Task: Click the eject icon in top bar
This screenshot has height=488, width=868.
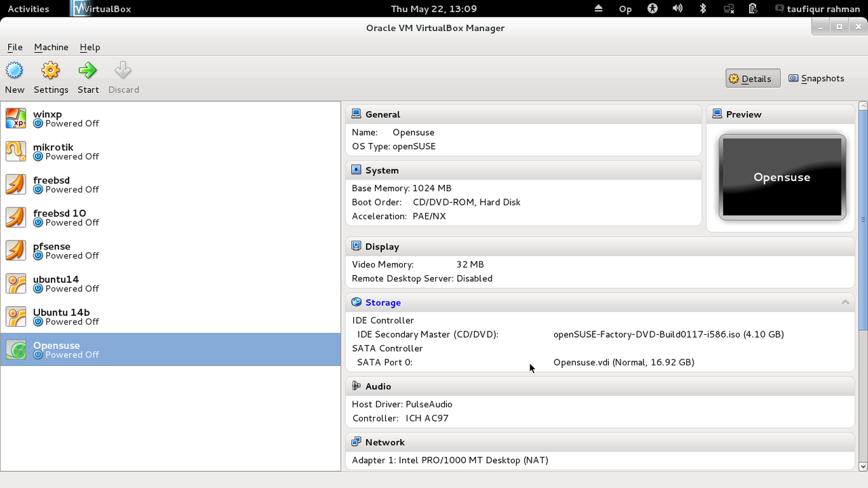Action: pyautogui.click(x=599, y=9)
